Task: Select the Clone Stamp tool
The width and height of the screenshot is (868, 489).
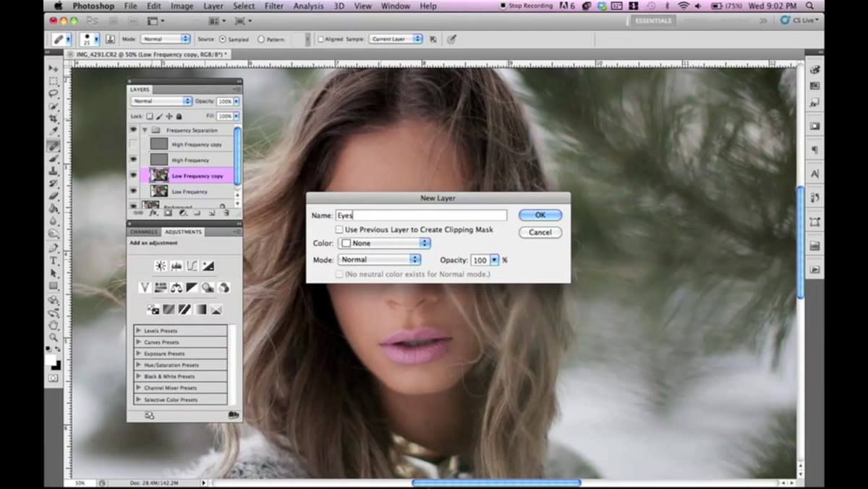Action: [x=54, y=171]
